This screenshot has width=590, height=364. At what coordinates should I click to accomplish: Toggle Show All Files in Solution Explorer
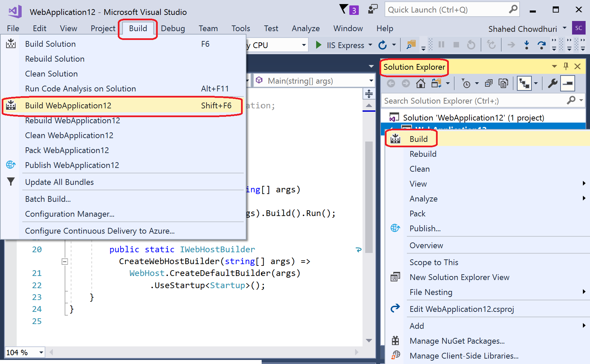click(503, 83)
